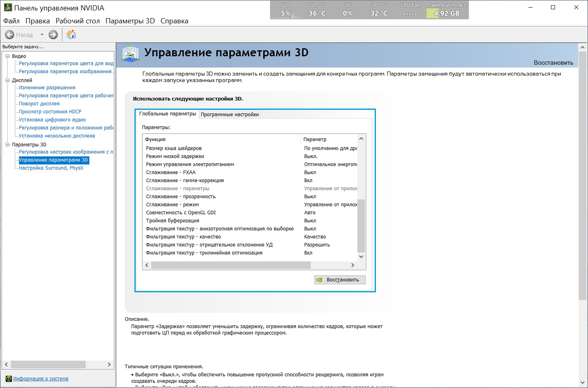Click the GPU temperature 32 °C indicator
This screenshot has height=388, width=588.
point(379,10)
